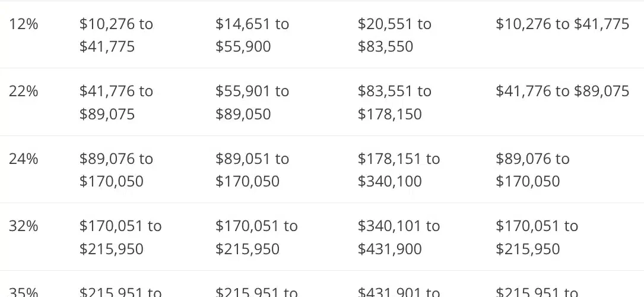Select the $340,101 to $431,900 cell
This screenshot has height=297, width=644.
[399, 237]
